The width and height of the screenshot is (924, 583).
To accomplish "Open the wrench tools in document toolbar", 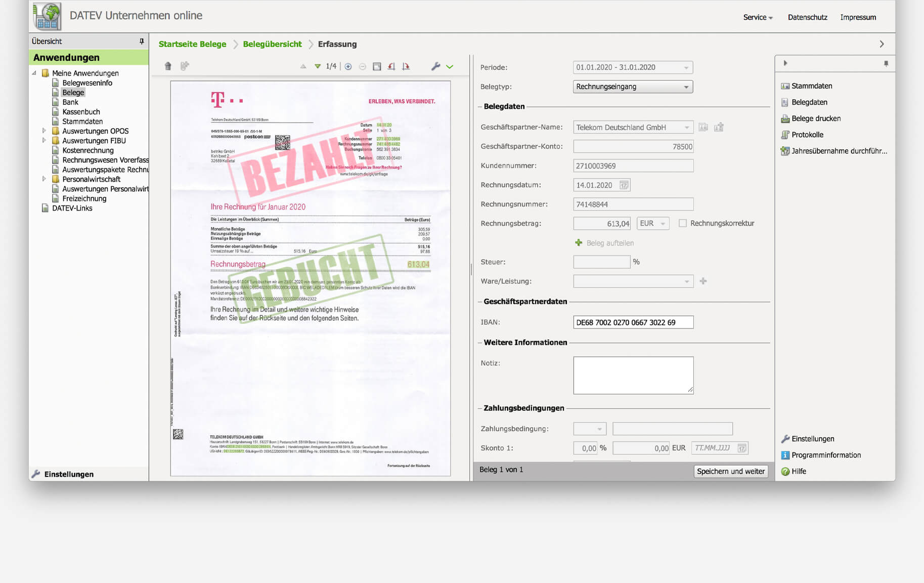I will [435, 66].
